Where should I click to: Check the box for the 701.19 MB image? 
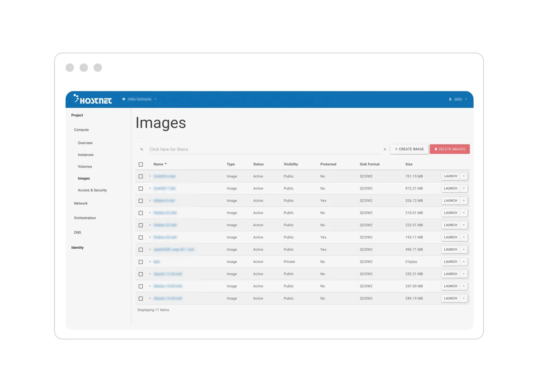pos(141,176)
